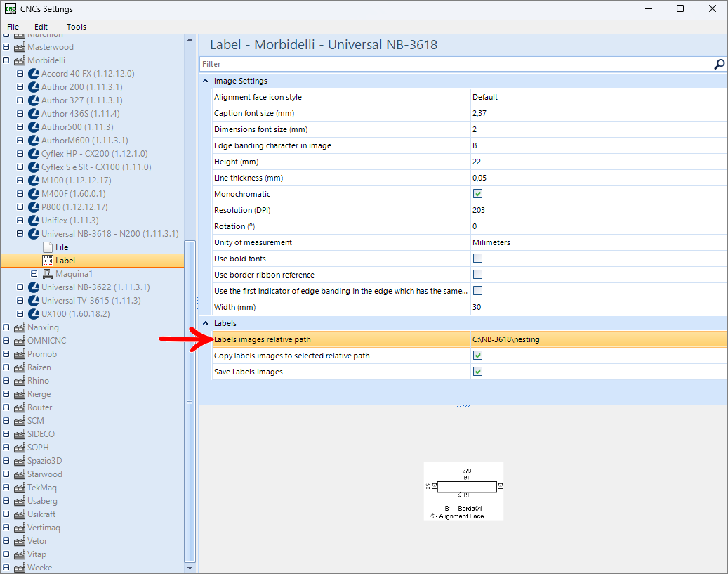Click the Accord 40 FX machine icon
728x574 pixels.
[x=34, y=74]
